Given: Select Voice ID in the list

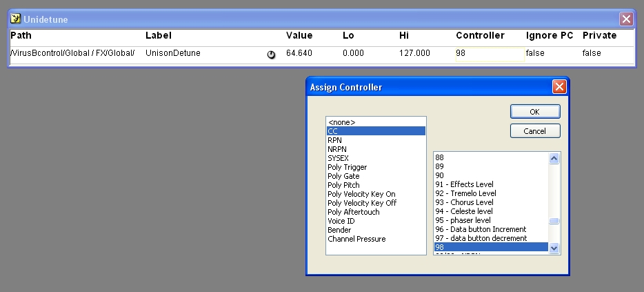Looking at the screenshot, I should click(376, 222).
